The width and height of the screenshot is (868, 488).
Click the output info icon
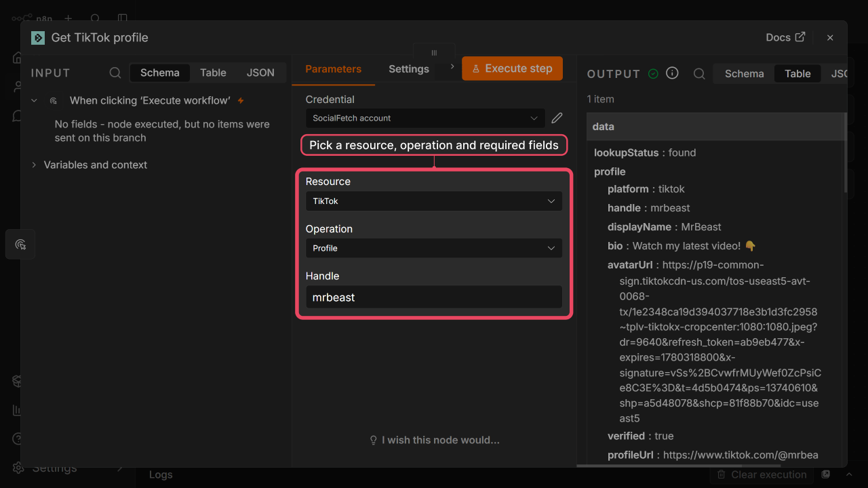click(x=672, y=73)
